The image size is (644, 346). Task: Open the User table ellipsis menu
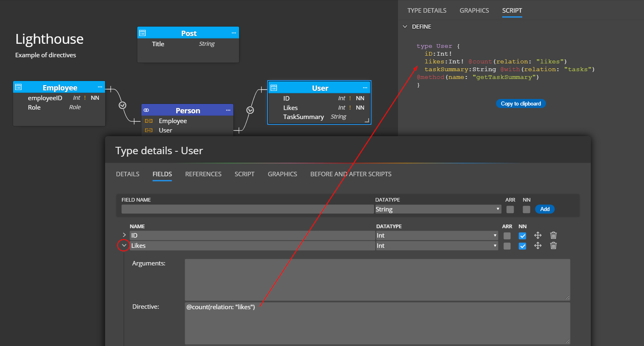pyautogui.click(x=365, y=88)
